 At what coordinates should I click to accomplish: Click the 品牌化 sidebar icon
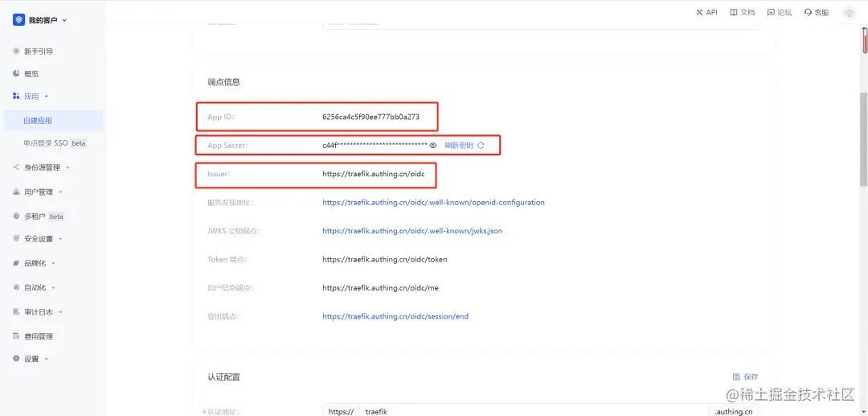click(16, 263)
